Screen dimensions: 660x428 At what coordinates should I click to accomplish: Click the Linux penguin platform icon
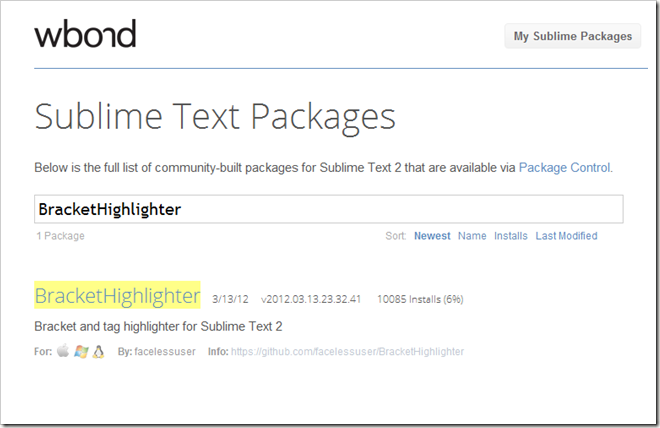point(98,352)
